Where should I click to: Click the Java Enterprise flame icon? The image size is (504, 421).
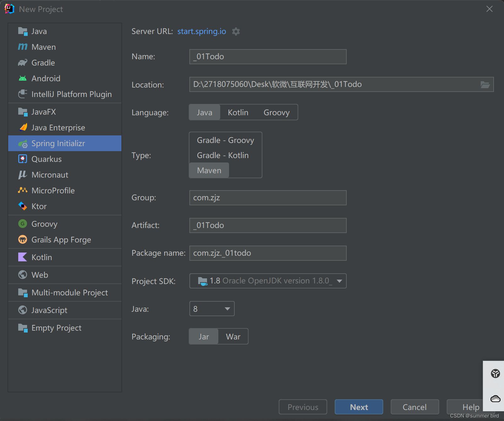(23, 127)
